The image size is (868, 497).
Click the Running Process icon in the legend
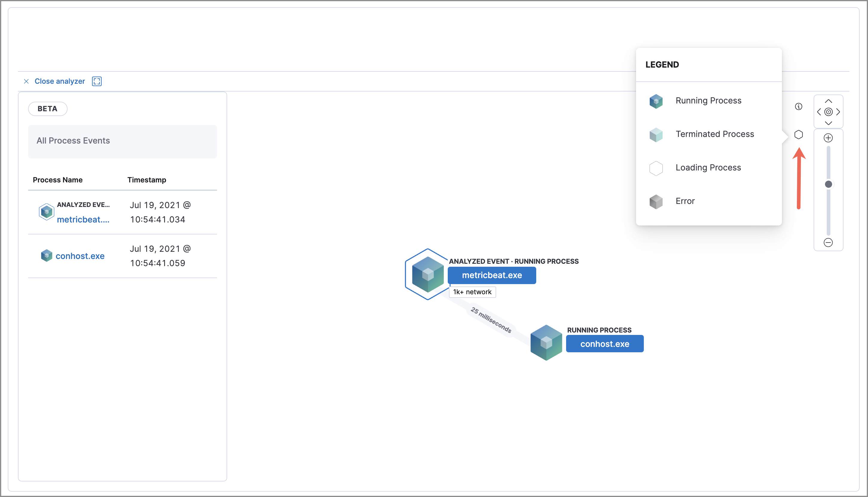[x=655, y=101]
